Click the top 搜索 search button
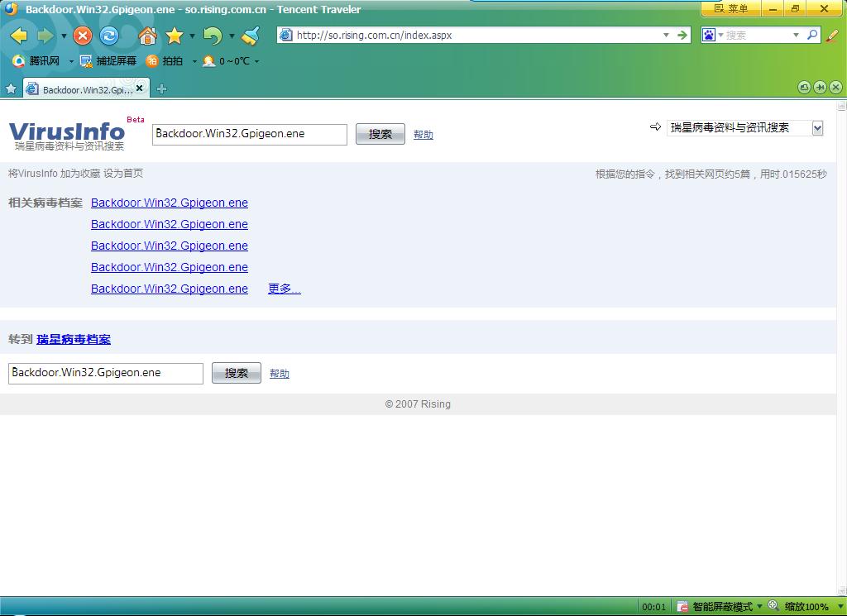847x616 pixels. click(380, 134)
